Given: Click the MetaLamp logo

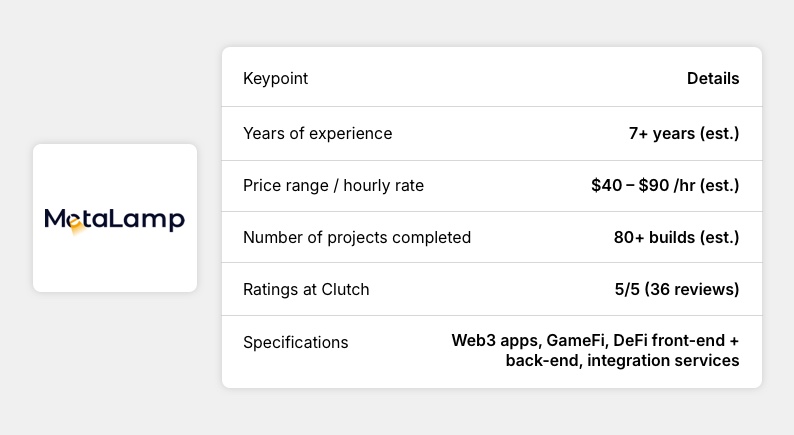Looking at the screenshot, I should point(114,219).
